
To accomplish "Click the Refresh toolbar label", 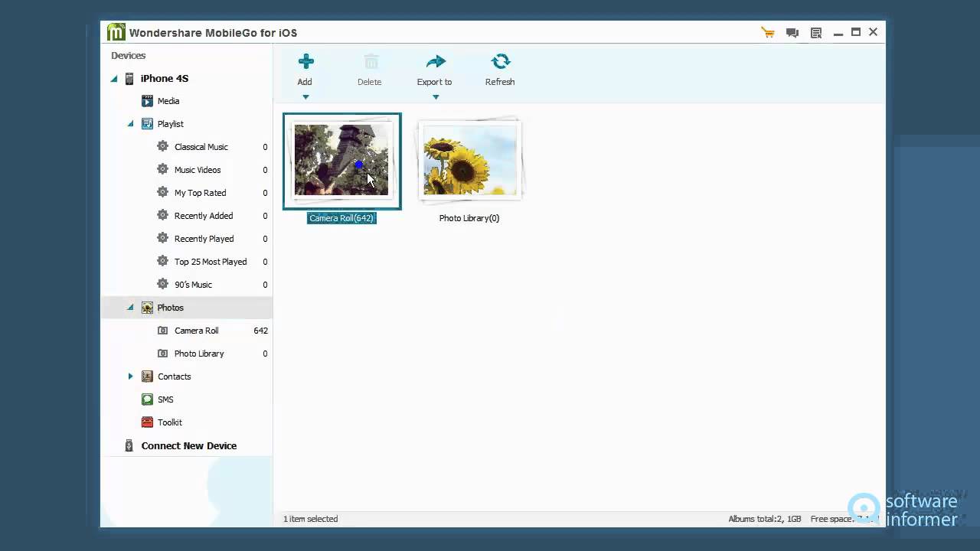I will tap(500, 82).
